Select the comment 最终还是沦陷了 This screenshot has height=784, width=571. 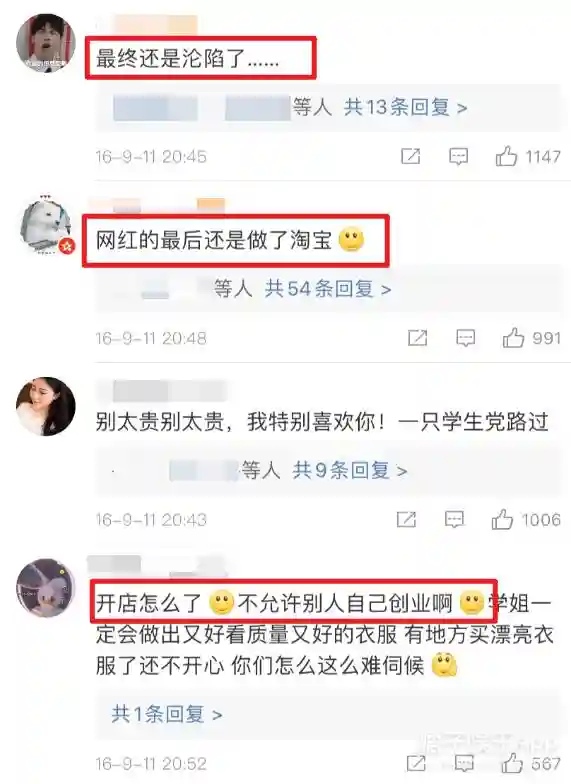[x=187, y=59]
